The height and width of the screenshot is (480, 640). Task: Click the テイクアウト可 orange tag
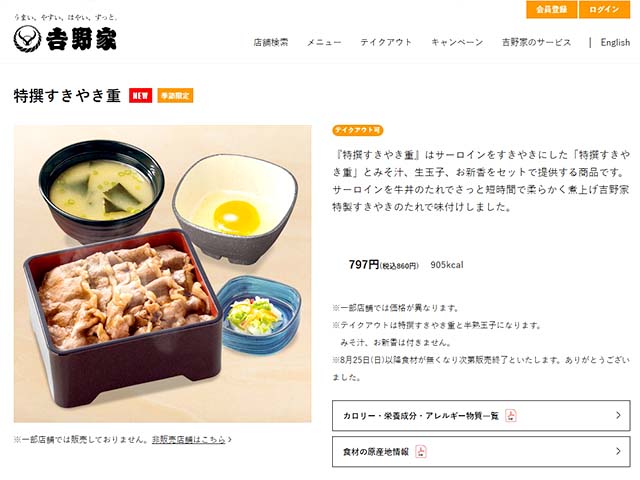tap(358, 130)
